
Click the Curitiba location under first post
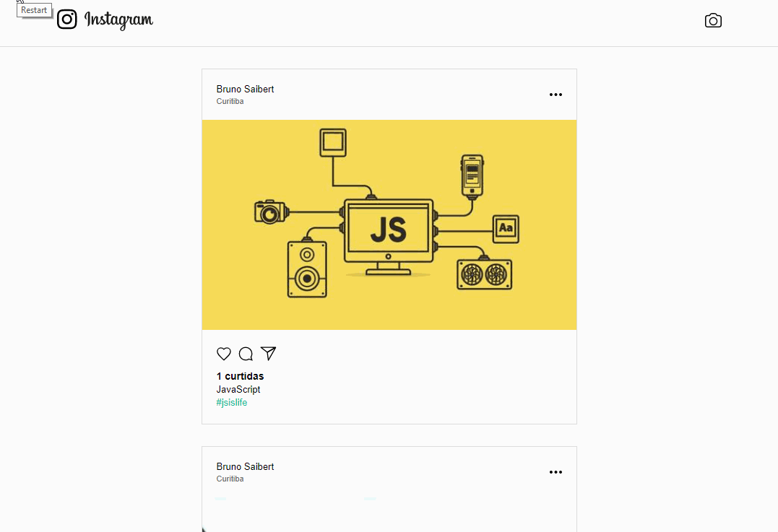(x=230, y=101)
